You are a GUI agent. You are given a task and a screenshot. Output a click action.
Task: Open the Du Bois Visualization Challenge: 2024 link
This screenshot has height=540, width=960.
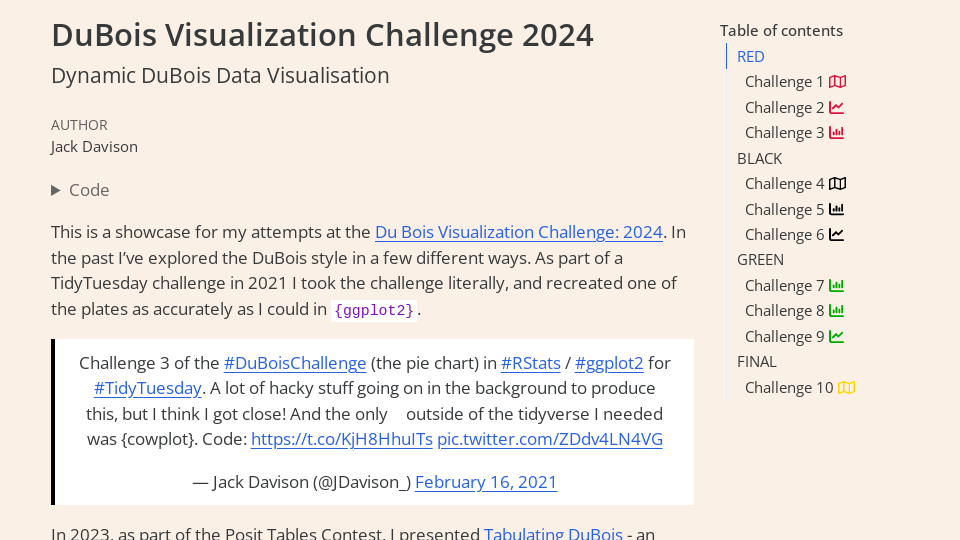click(518, 233)
